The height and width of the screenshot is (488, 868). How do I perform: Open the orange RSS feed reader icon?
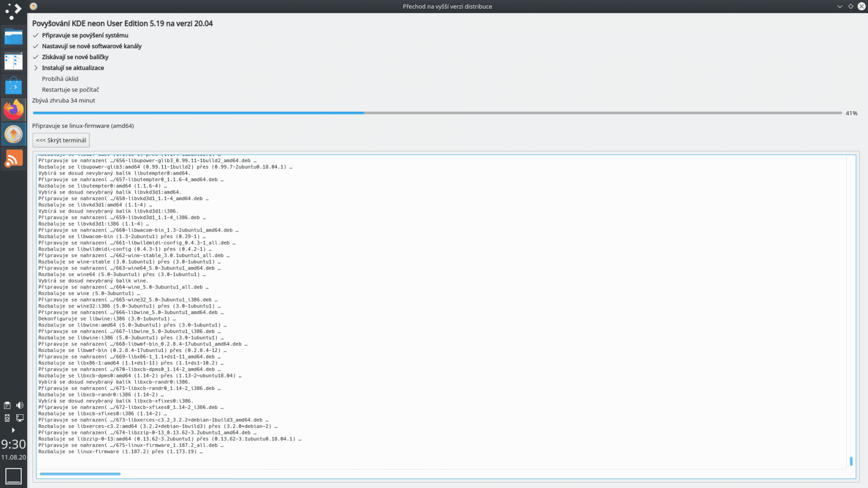(14, 159)
